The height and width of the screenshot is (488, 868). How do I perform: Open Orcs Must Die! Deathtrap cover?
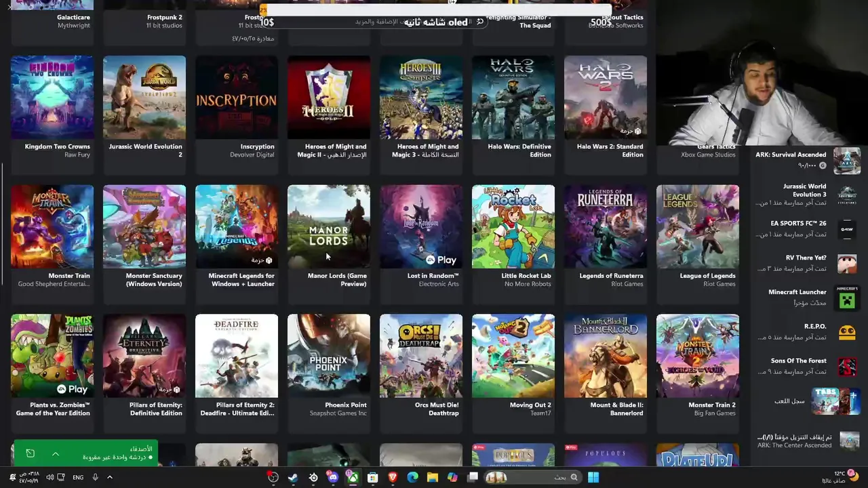pos(421,356)
